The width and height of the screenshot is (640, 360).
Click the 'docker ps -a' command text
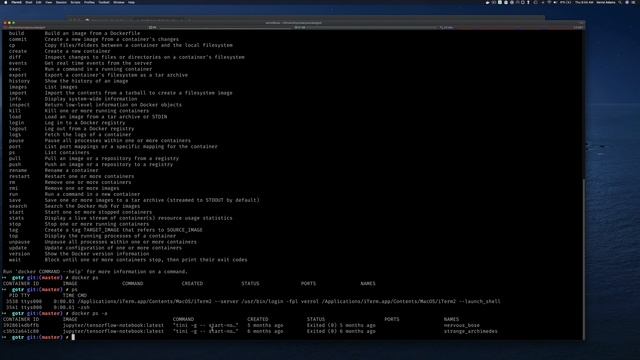[x=89, y=313]
